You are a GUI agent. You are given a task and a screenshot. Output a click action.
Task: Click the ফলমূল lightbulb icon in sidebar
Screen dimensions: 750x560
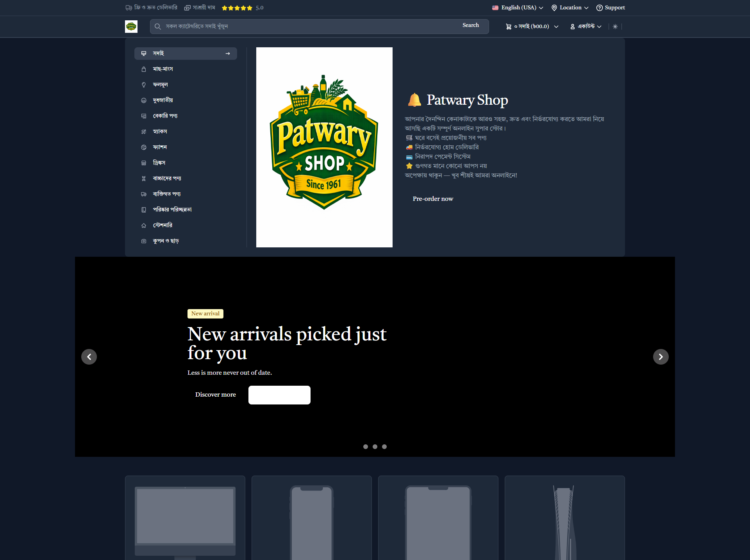(x=144, y=85)
